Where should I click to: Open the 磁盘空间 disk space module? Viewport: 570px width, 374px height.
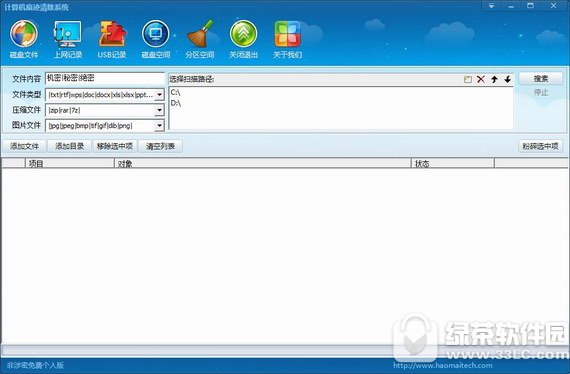click(x=156, y=39)
